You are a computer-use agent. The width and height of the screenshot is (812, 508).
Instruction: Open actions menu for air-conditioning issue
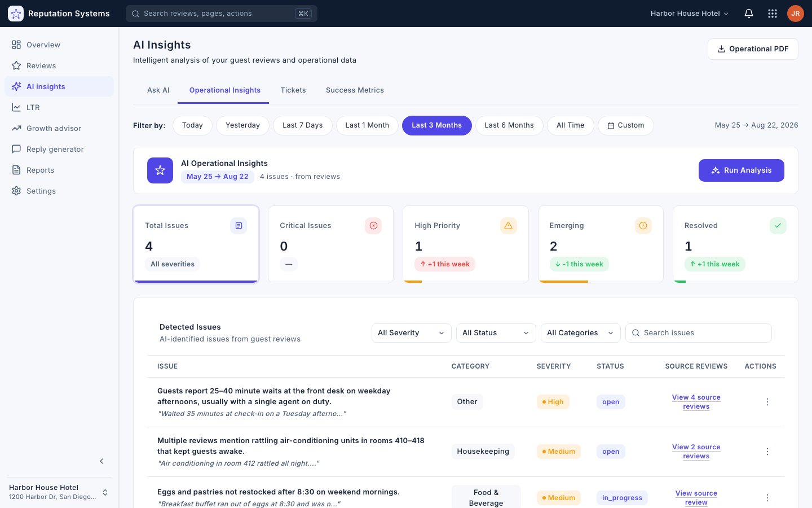767,452
